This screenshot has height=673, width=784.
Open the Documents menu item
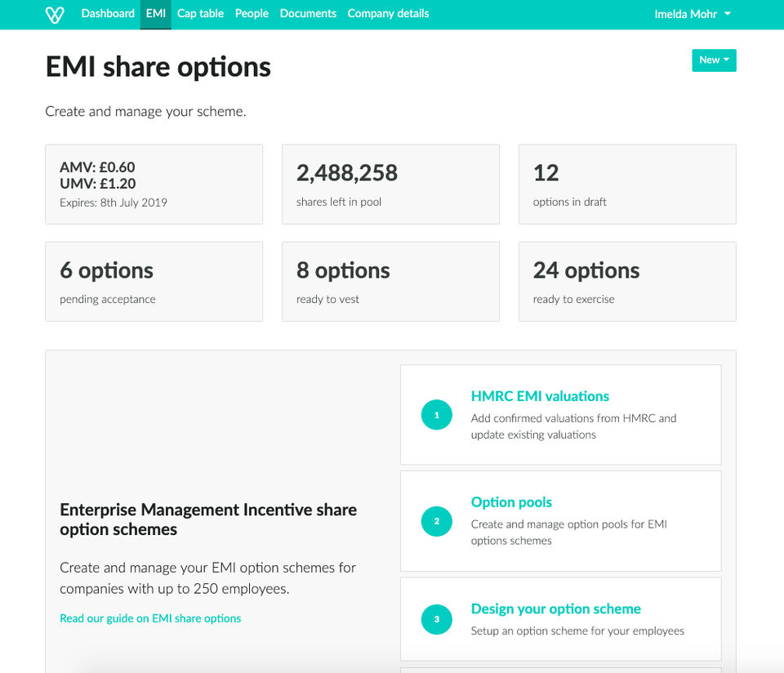click(x=308, y=14)
